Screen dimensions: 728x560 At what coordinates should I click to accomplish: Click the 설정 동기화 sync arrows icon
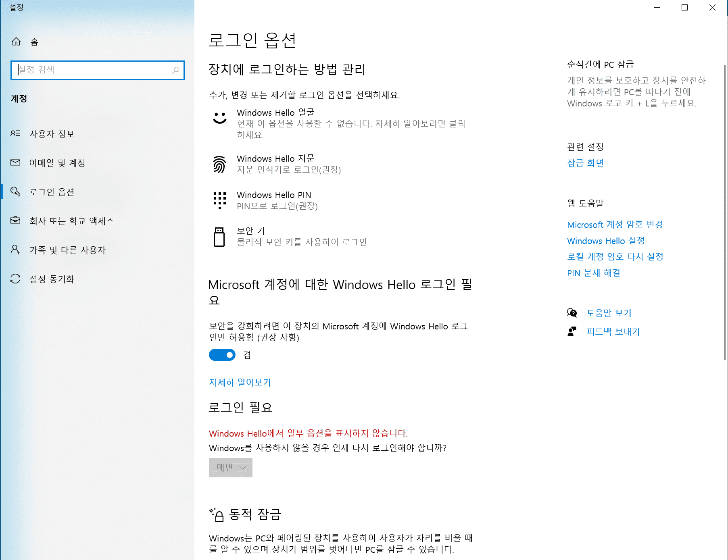click(x=15, y=279)
